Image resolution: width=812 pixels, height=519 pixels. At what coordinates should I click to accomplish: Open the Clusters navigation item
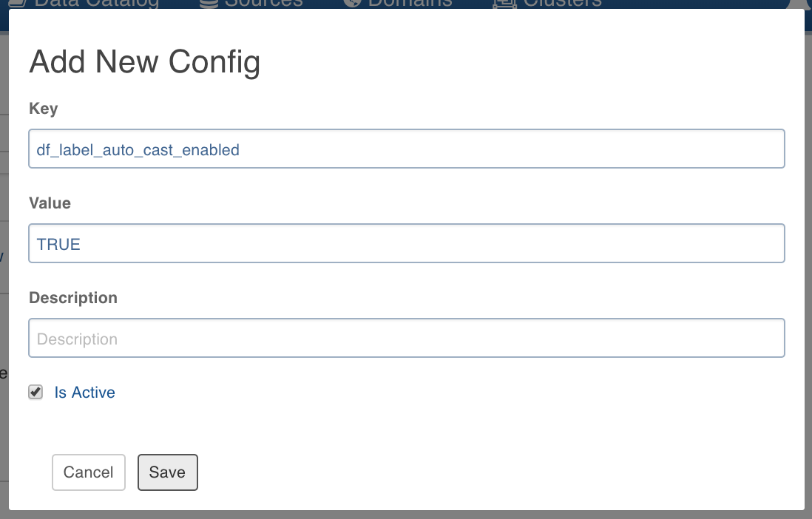coord(562,4)
